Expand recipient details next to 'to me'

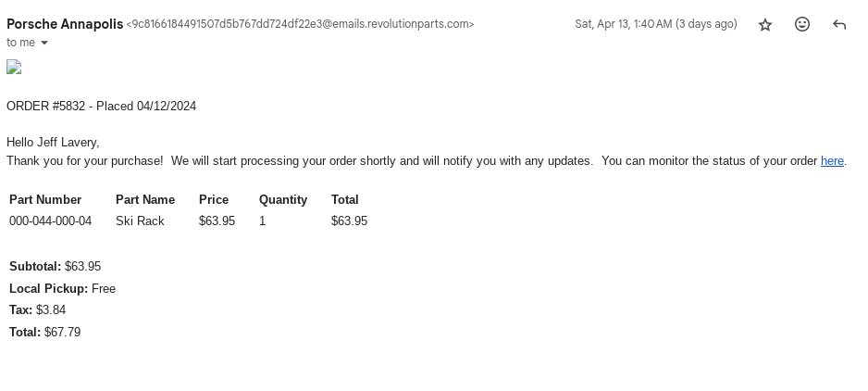(x=44, y=43)
